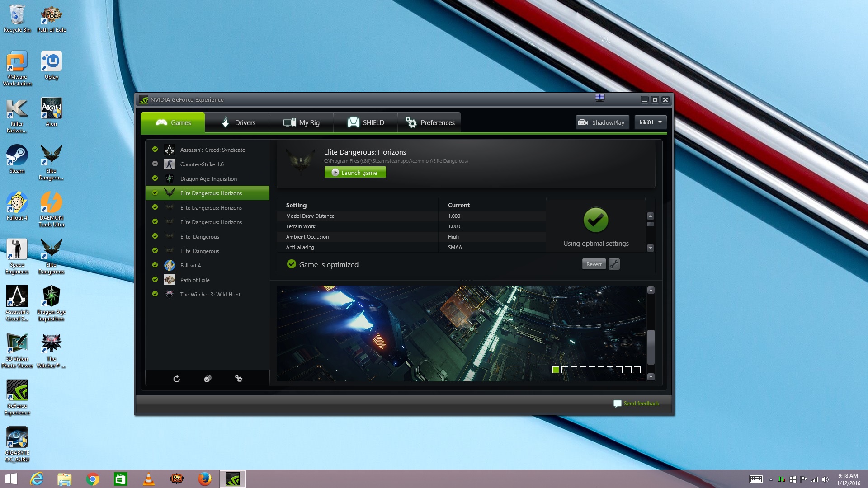Click the Anti-aliasing SMAA value
The image size is (868, 488).
(x=455, y=247)
